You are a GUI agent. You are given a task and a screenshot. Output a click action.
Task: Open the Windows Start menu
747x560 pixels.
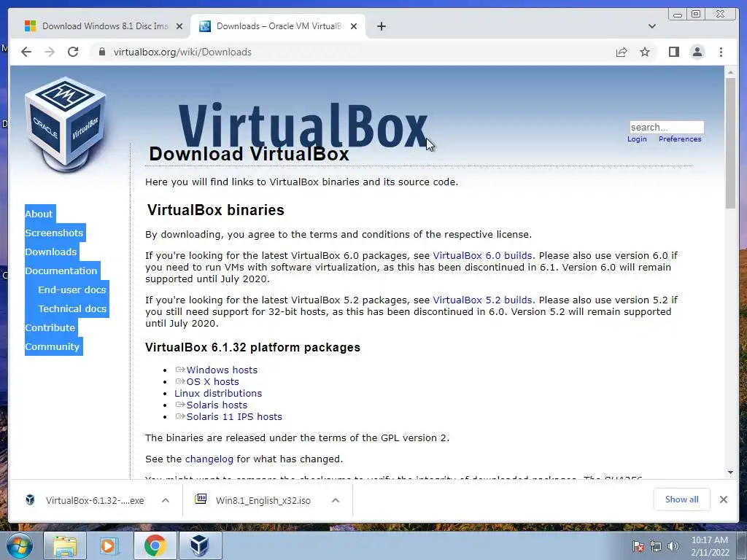[20, 545]
